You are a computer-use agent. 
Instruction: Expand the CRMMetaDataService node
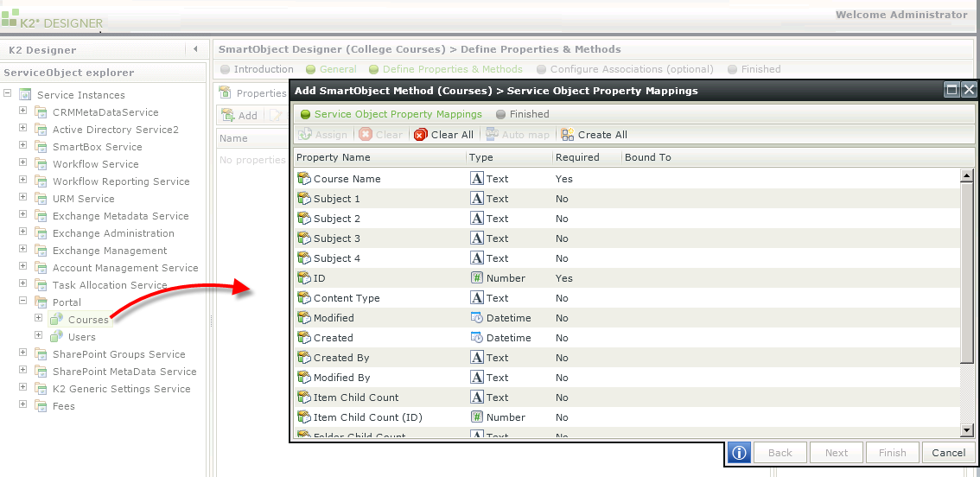click(x=23, y=111)
